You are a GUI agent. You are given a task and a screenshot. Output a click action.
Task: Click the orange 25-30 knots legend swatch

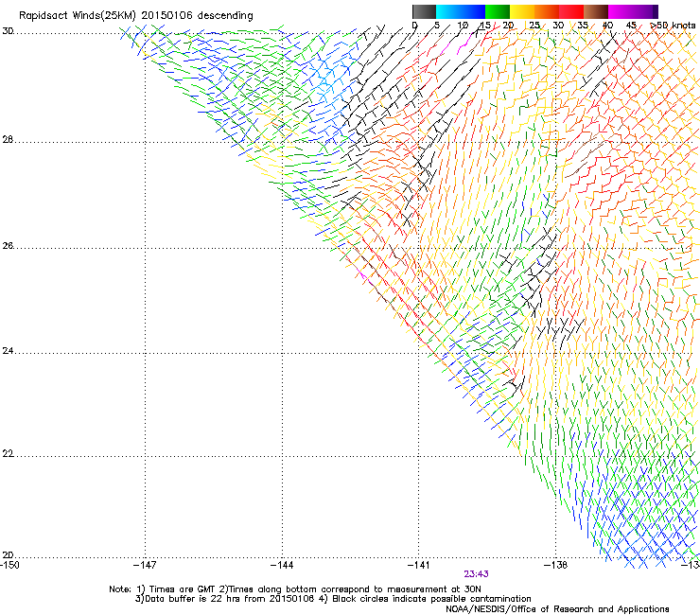click(547, 11)
